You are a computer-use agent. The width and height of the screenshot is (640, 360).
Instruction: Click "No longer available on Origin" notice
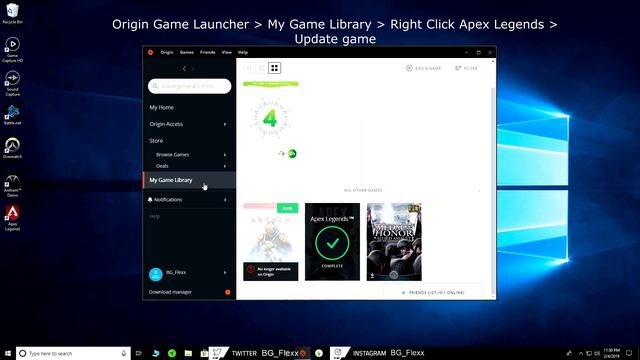coord(271,271)
